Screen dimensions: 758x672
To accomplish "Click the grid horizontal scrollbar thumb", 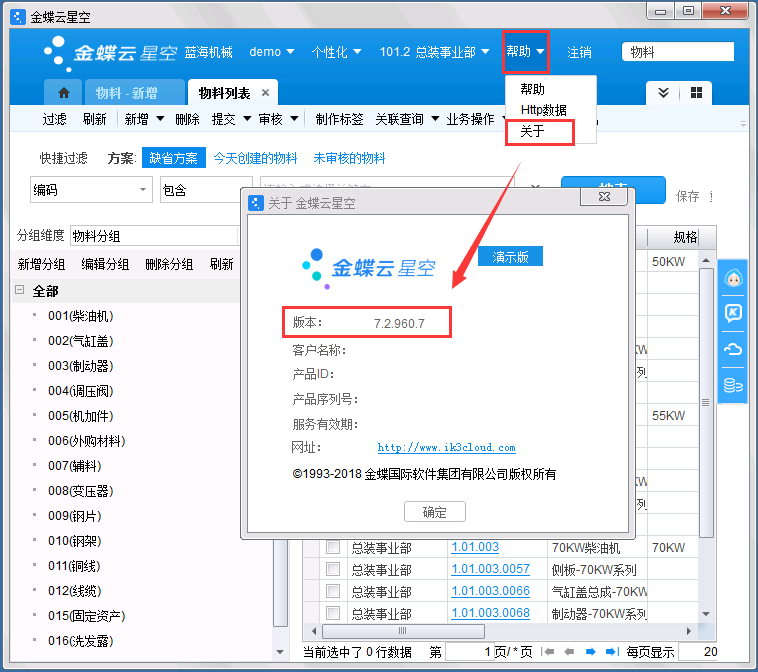I will [403, 631].
